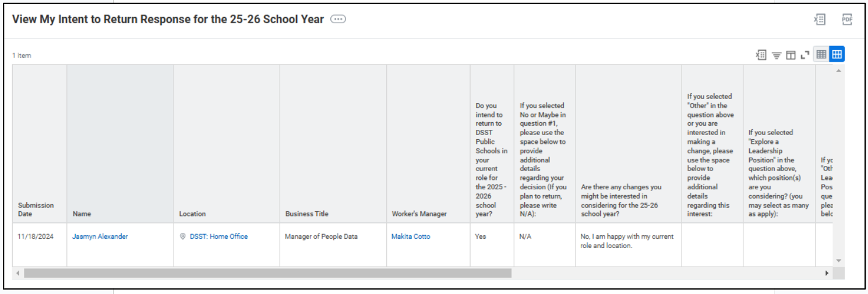
Task: Switch to the compact grid view toggle
Action: pyautogui.click(x=821, y=54)
